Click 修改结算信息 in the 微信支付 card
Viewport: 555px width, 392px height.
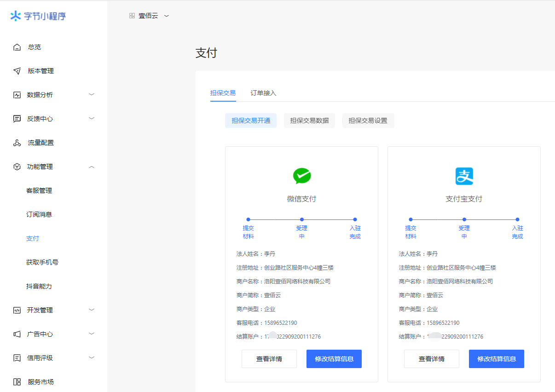(334, 359)
